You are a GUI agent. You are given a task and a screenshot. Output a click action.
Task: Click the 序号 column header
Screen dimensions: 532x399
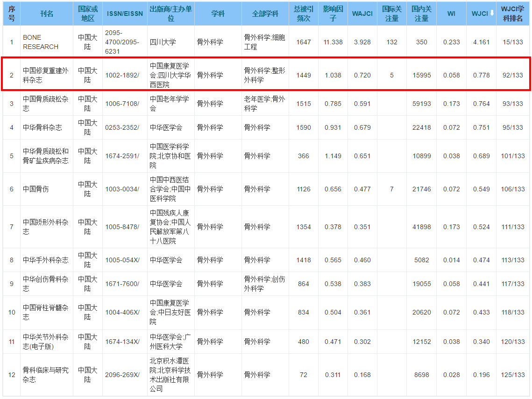(x=12, y=14)
